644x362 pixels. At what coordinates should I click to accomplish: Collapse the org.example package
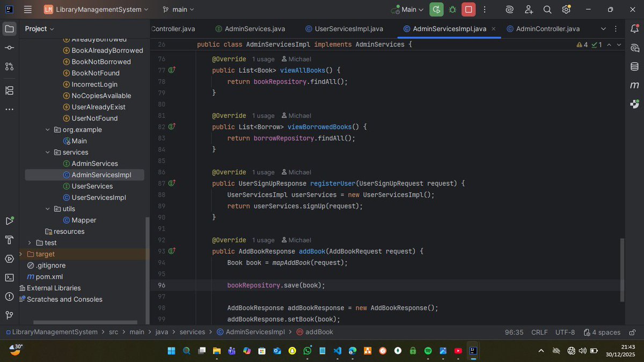pos(48,129)
